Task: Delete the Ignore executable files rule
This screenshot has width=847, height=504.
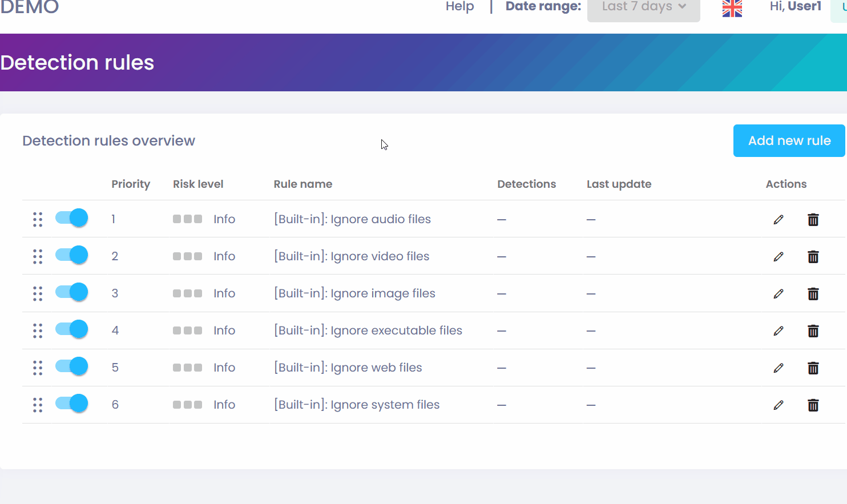Action: point(813,330)
